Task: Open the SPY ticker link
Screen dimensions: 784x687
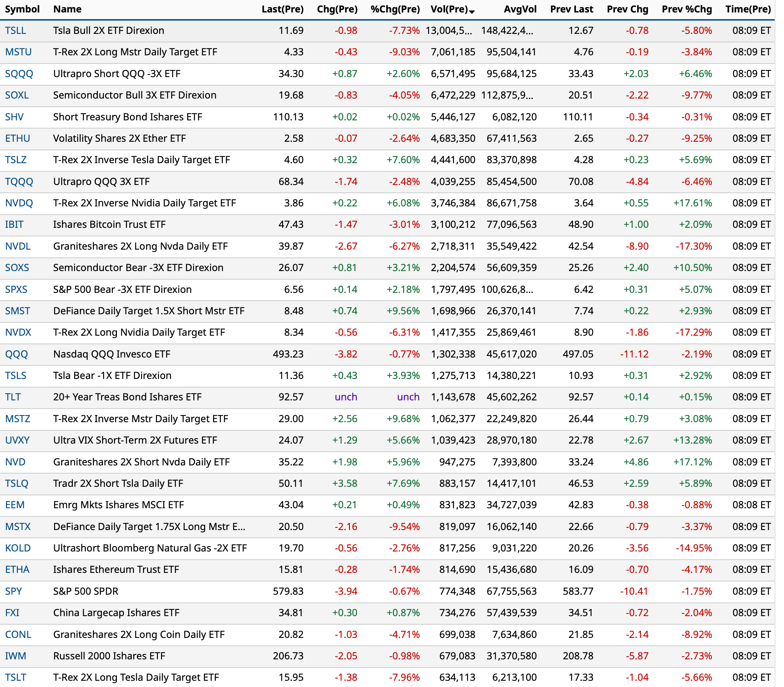Action: (14, 591)
